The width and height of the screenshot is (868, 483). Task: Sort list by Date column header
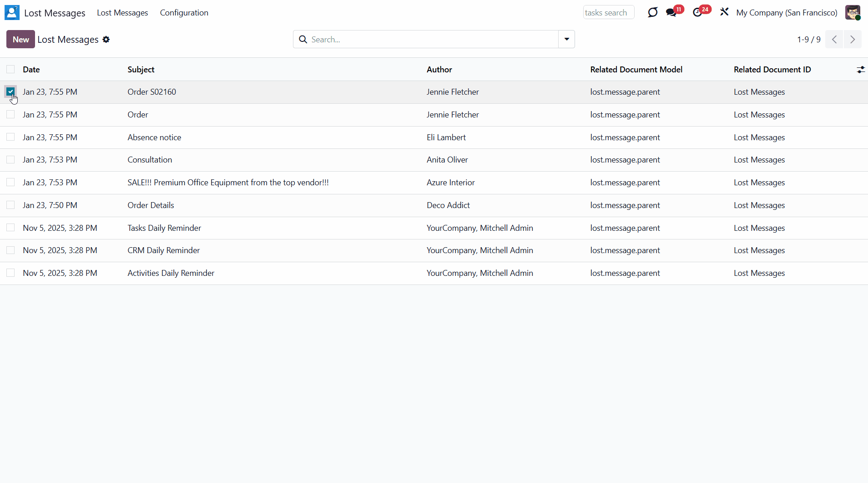tap(31, 70)
